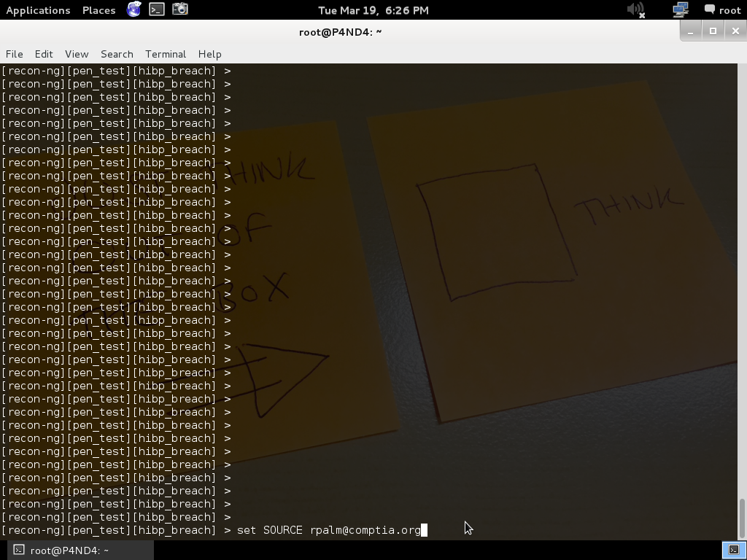Select root@P4ND4 window in bottom taskbar

62,551
